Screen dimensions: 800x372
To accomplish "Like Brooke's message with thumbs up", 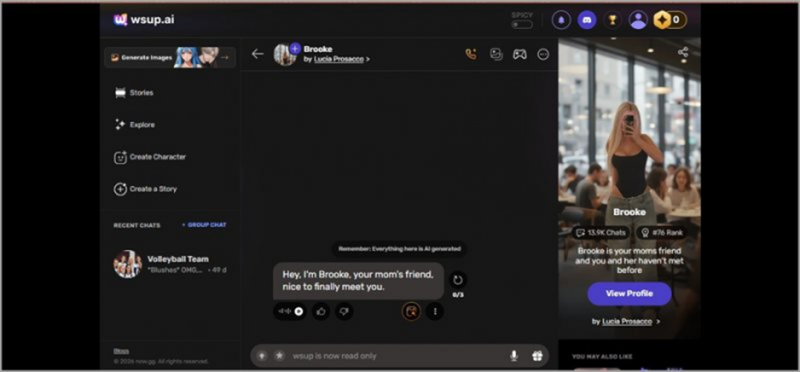I will coord(321,311).
